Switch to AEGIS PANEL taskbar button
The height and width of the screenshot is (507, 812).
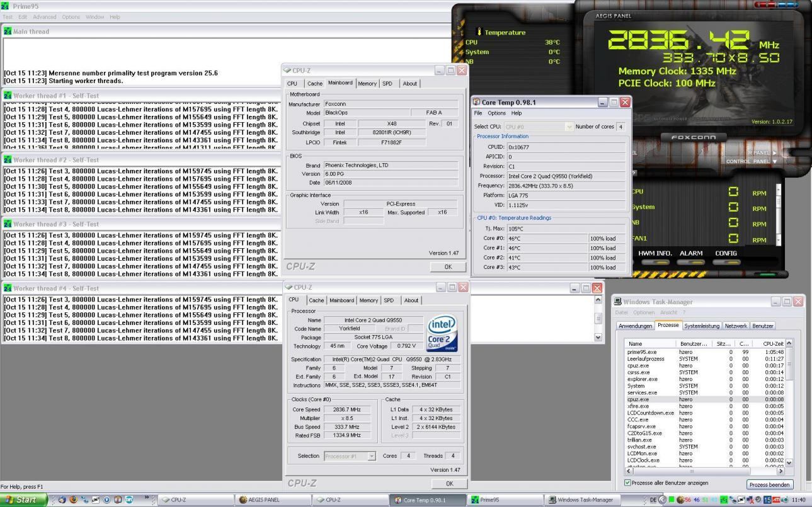tap(272, 499)
